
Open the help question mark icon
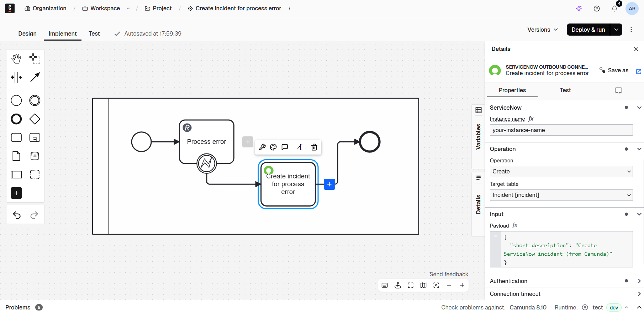(x=597, y=9)
